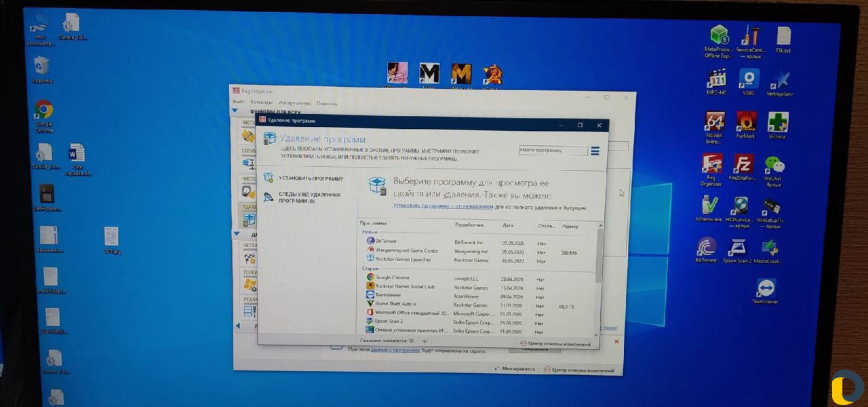Open the Команды menu in Reg Organizer
The width and height of the screenshot is (868, 407).
click(262, 102)
